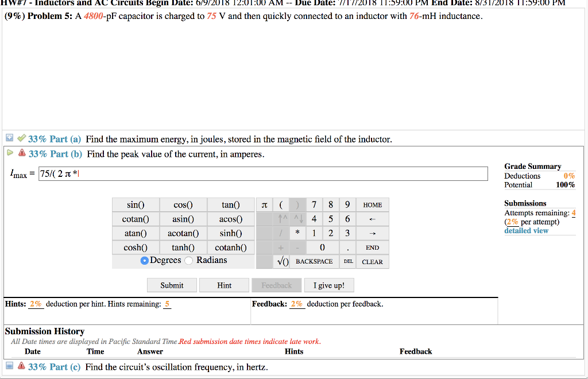Insert the tan() function
The height and width of the screenshot is (379, 588).
click(x=231, y=204)
